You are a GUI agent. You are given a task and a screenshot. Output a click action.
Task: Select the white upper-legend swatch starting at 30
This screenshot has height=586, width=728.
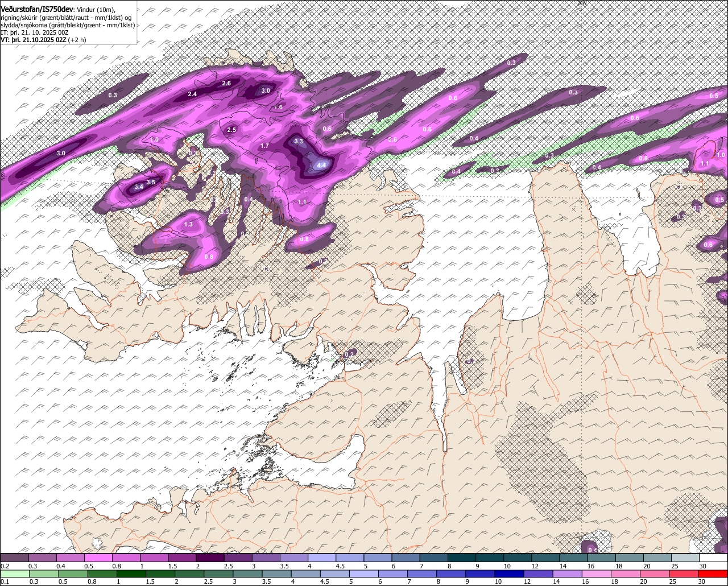pos(714,558)
